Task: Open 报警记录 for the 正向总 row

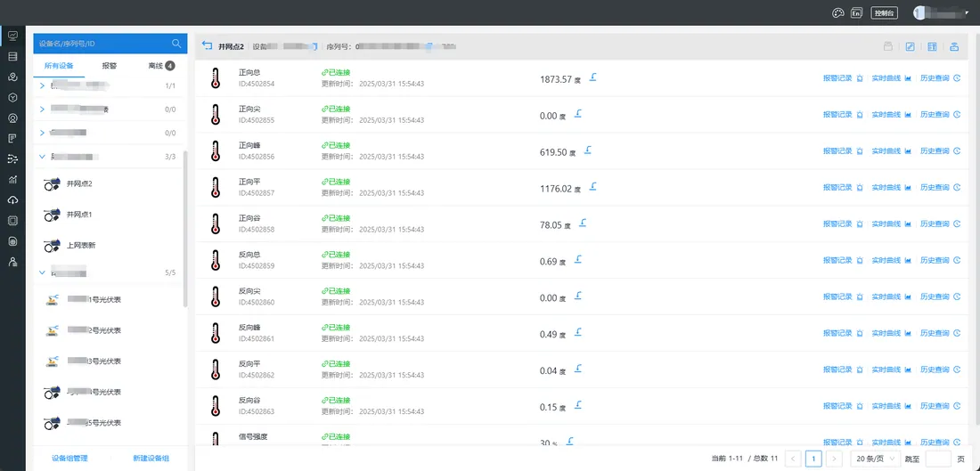Action: coord(843,78)
